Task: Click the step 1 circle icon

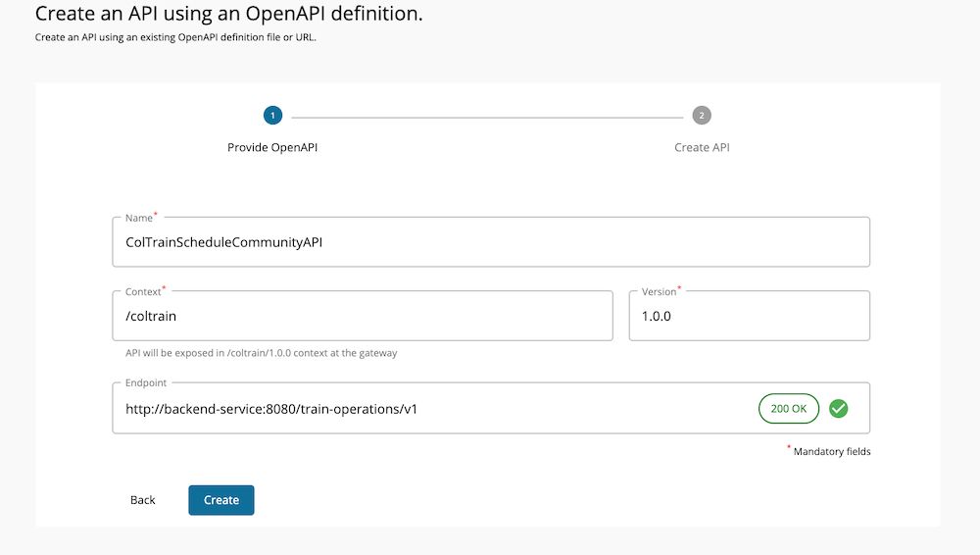Action: tap(272, 116)
